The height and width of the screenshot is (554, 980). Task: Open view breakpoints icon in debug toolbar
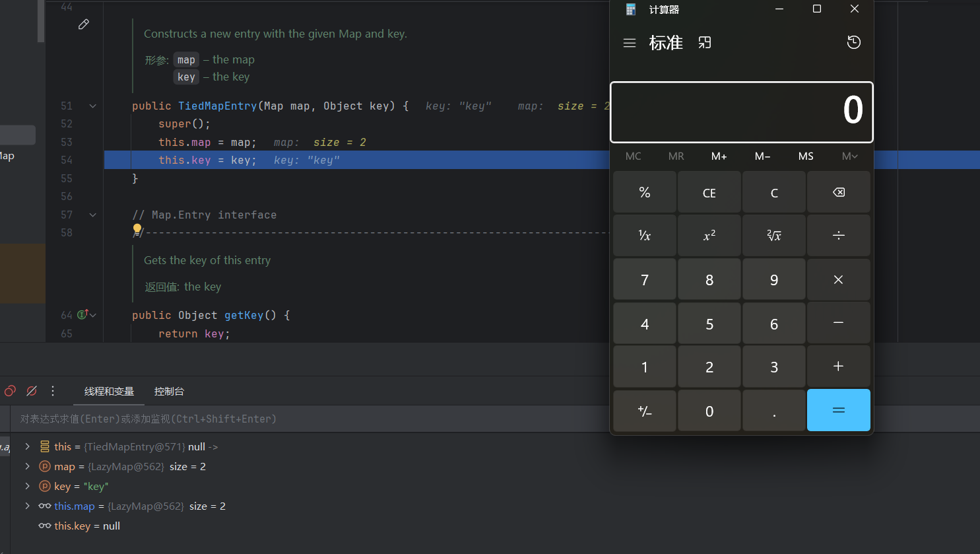click(x=10, y=391)
